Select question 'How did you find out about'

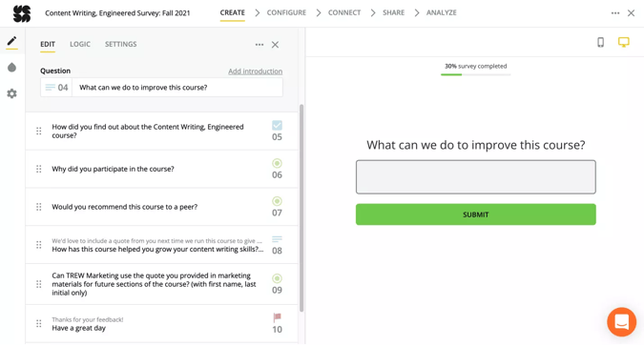[161, 131]
